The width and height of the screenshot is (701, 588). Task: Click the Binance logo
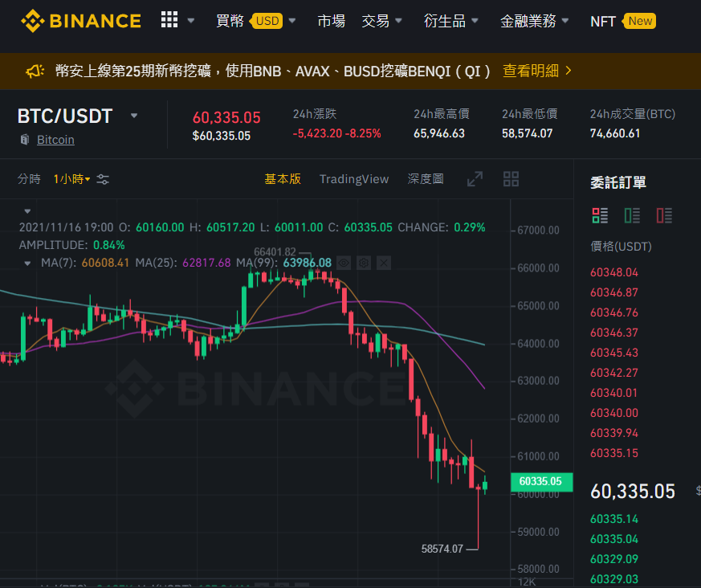point(81,21)
